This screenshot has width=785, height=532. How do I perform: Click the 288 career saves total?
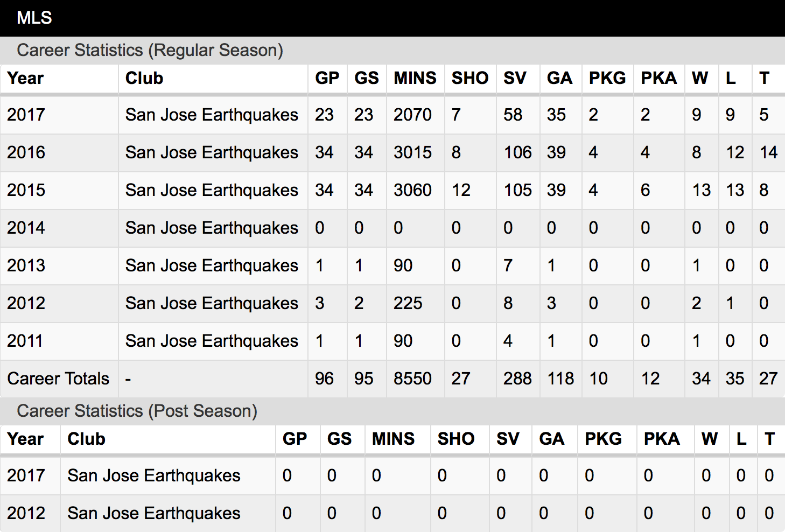(x=517, y=379)
